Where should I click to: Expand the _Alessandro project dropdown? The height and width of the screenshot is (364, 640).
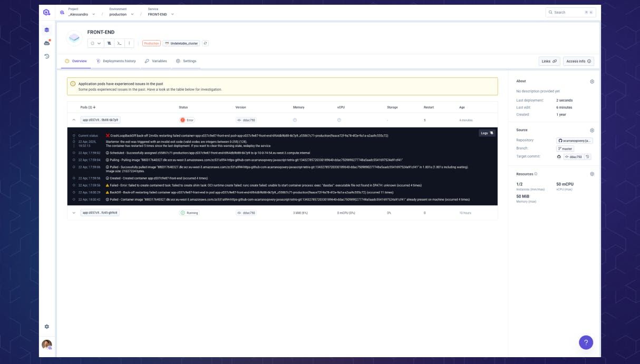click(x=93, y=14)
